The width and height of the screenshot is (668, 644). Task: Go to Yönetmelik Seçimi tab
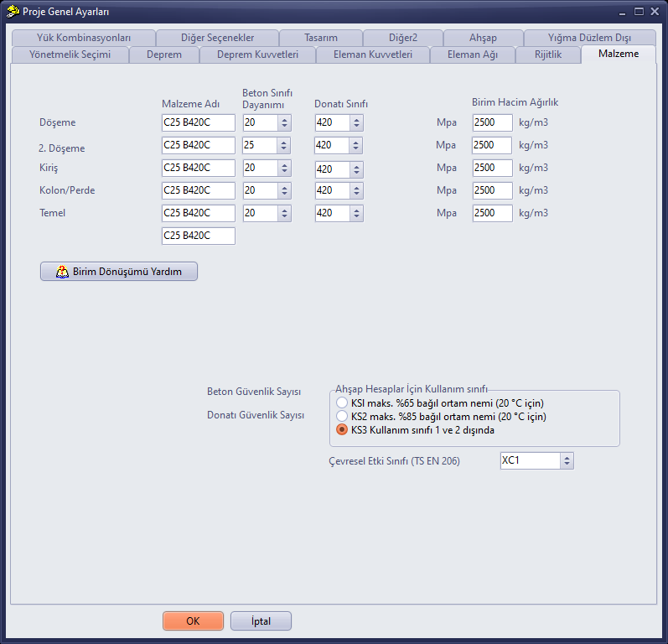(x=70, y=55)
